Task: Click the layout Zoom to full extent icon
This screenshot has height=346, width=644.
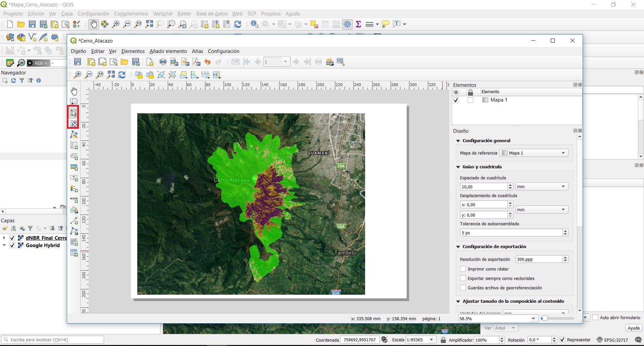Action: point(111,75)
